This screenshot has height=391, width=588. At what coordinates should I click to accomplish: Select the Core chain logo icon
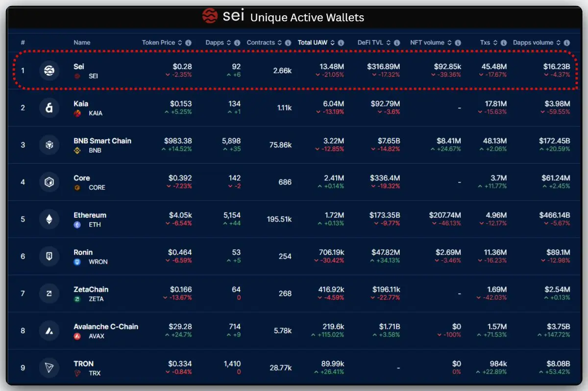tap(49, 182)
